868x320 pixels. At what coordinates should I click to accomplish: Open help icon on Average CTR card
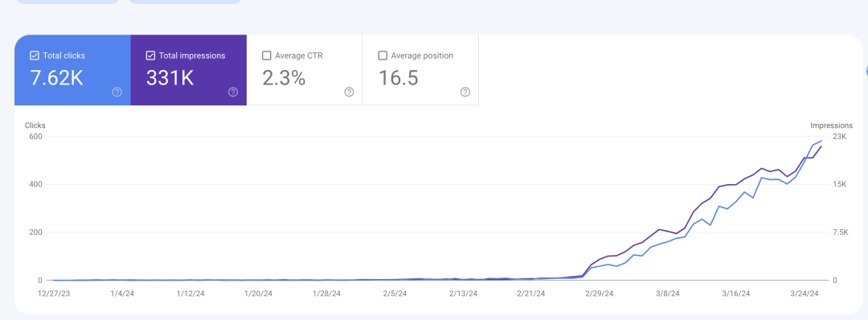click(x=349, y=92)
